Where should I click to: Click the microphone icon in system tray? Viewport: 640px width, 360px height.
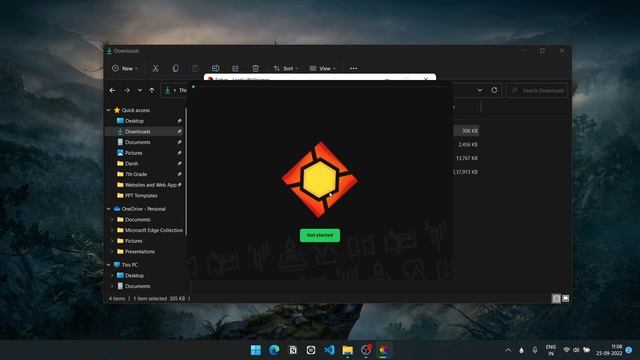tap(535, 350)
